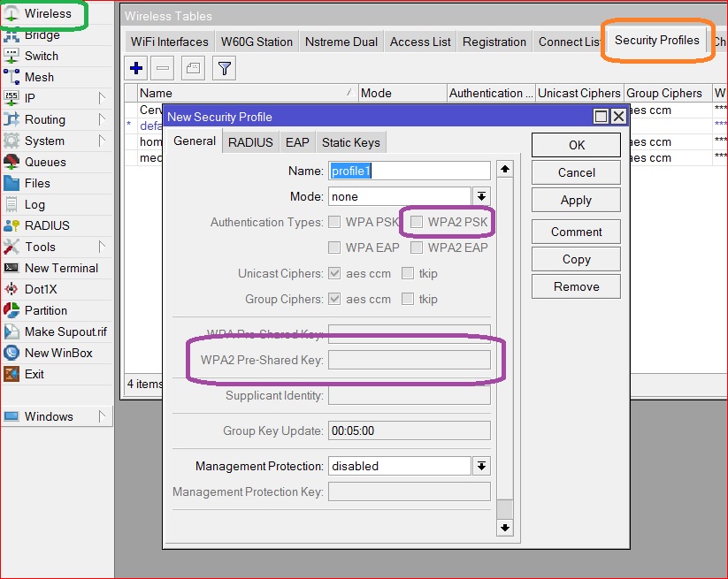Check the WPA2 EAP authentication type
This screenshot has width=728, height=579.
(x=417, y=248)
